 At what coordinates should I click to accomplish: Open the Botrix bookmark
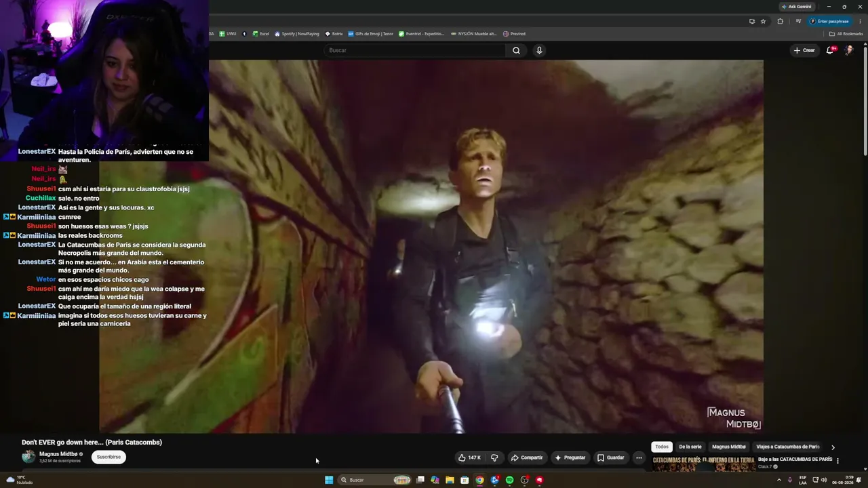point(334,34)
